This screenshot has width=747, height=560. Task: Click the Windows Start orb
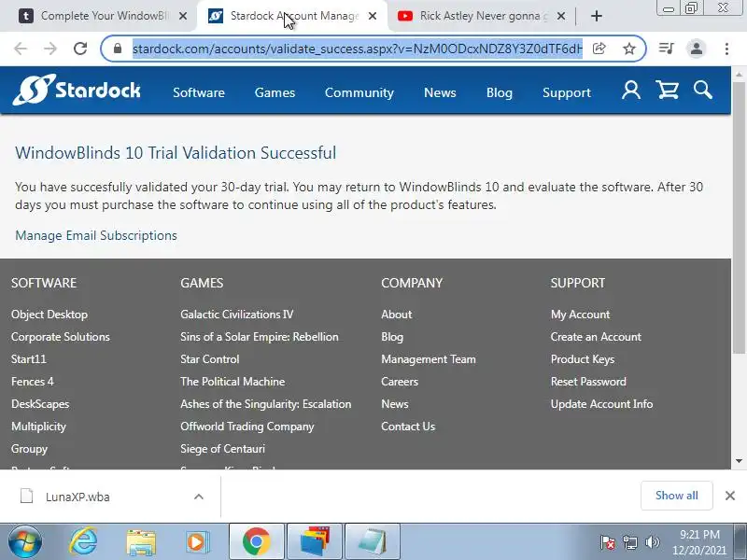tap(24, 542)
